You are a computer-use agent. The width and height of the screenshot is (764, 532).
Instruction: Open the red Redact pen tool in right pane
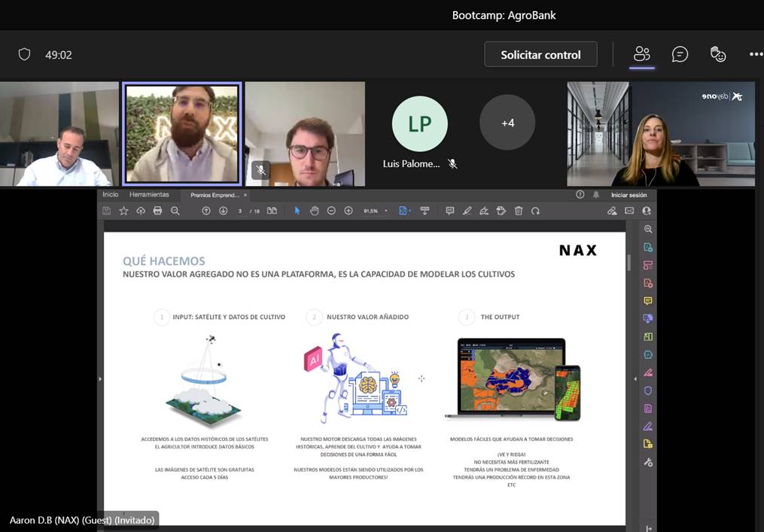point(648,372)
